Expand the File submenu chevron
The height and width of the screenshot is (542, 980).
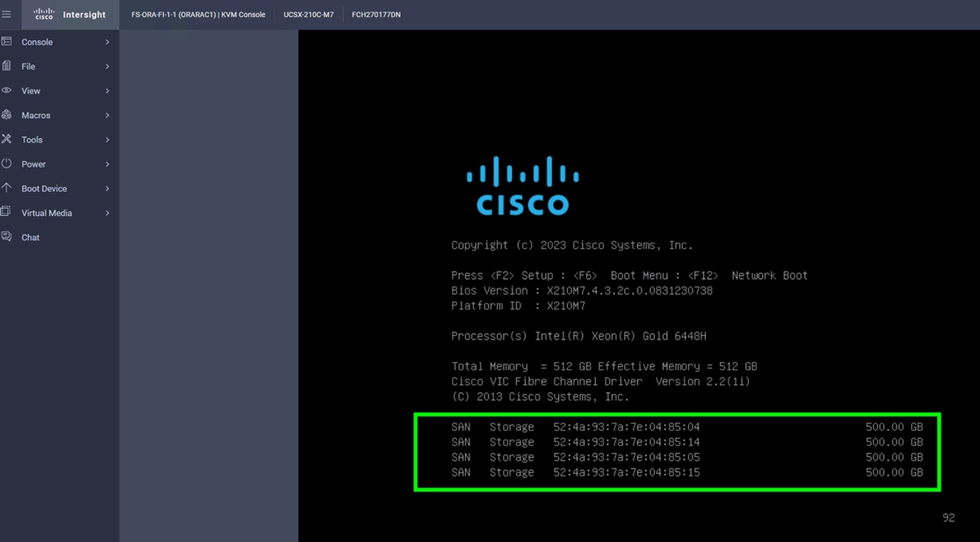(x=107, y=66)
